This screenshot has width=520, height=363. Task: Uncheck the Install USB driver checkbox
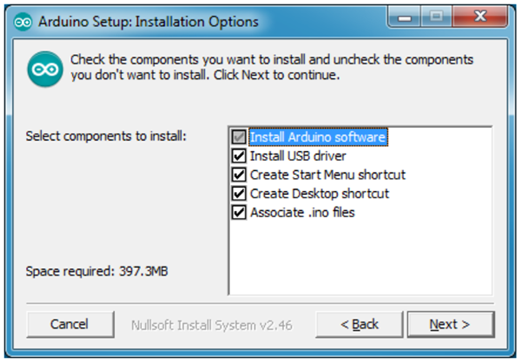239,156
